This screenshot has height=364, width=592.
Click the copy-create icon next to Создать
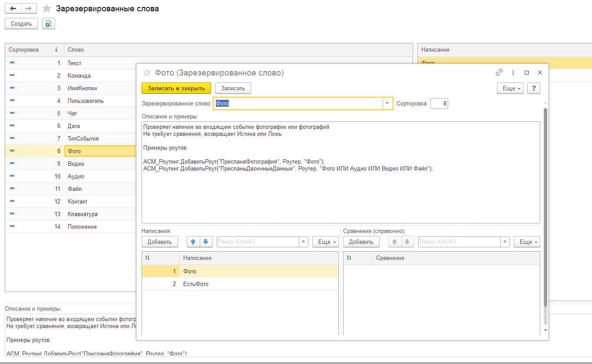(49, 24)
